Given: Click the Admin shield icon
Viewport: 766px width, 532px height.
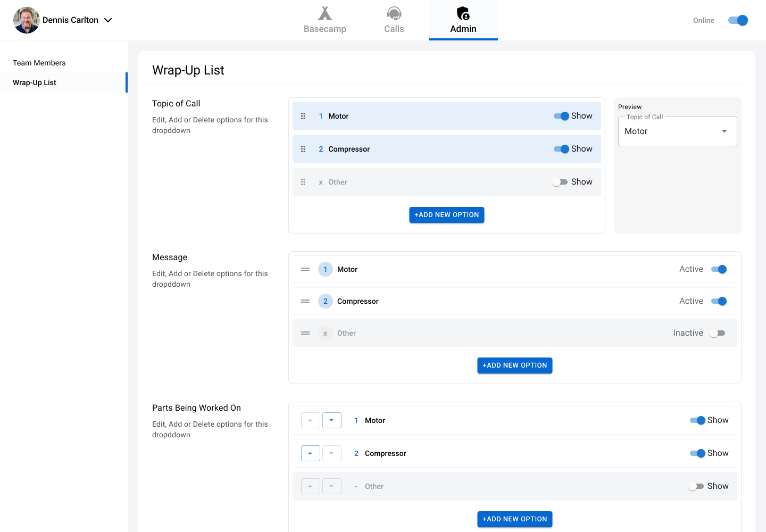Looking at the screenshot, I should point(463,13).
